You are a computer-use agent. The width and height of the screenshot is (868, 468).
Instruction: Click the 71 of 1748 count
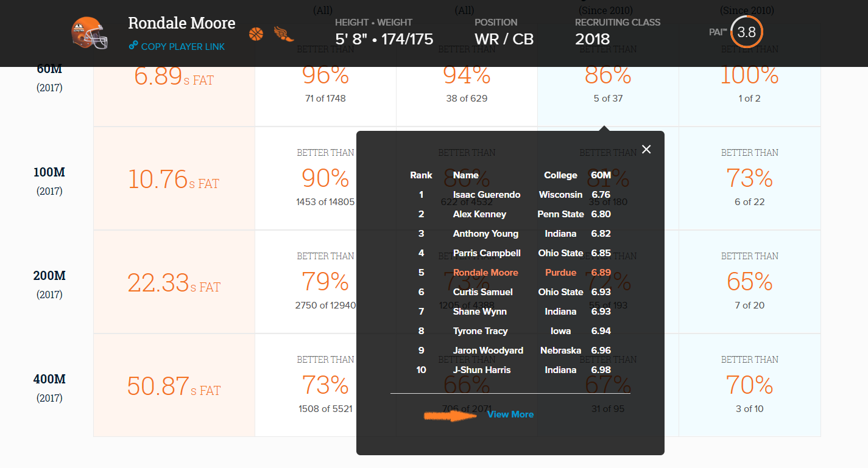click(325, 99)
